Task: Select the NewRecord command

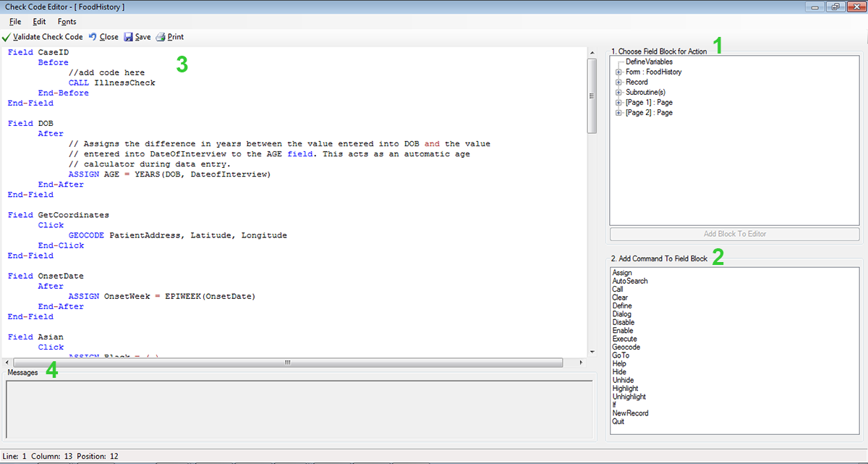Action: pyautogui.click(x=630, y=413)
